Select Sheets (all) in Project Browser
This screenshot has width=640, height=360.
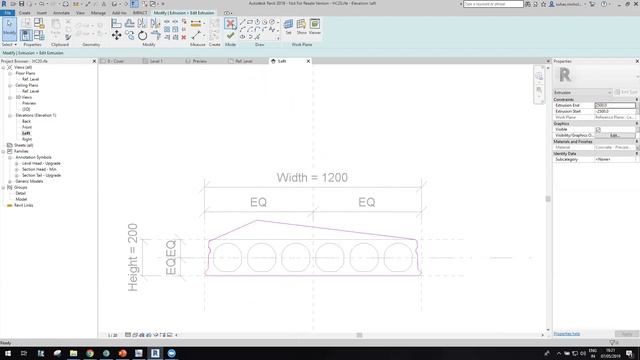(x=24, y=145)
